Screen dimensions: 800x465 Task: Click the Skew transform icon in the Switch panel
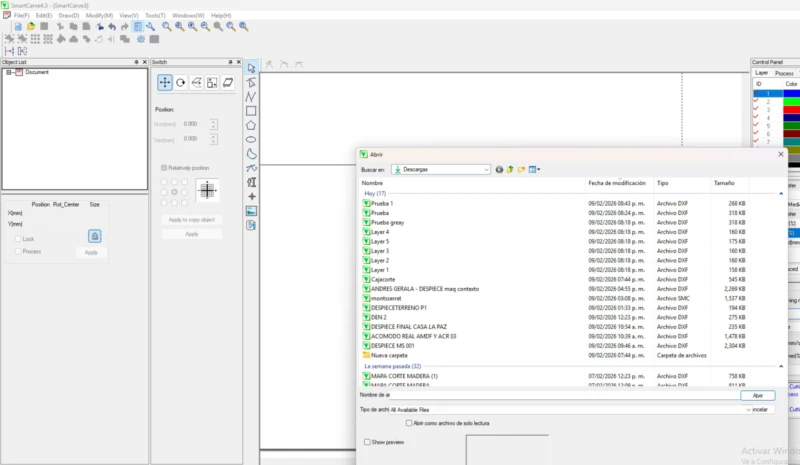228,83
